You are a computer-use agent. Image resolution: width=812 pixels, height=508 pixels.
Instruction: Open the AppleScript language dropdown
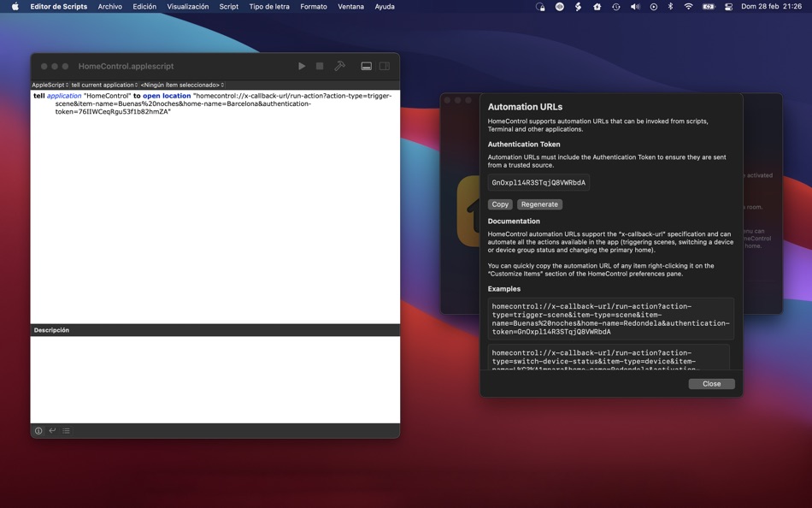coord(50,85)
